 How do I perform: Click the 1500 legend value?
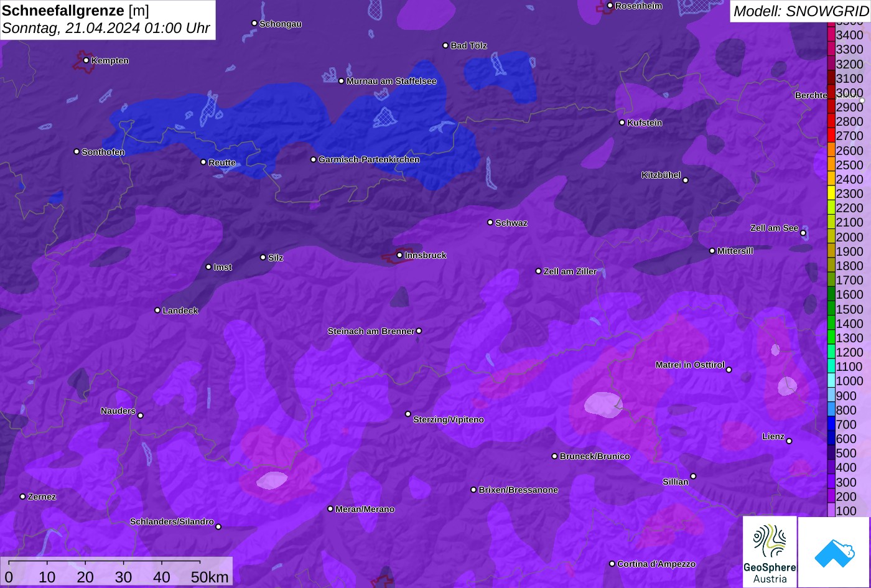coord(849,309)
